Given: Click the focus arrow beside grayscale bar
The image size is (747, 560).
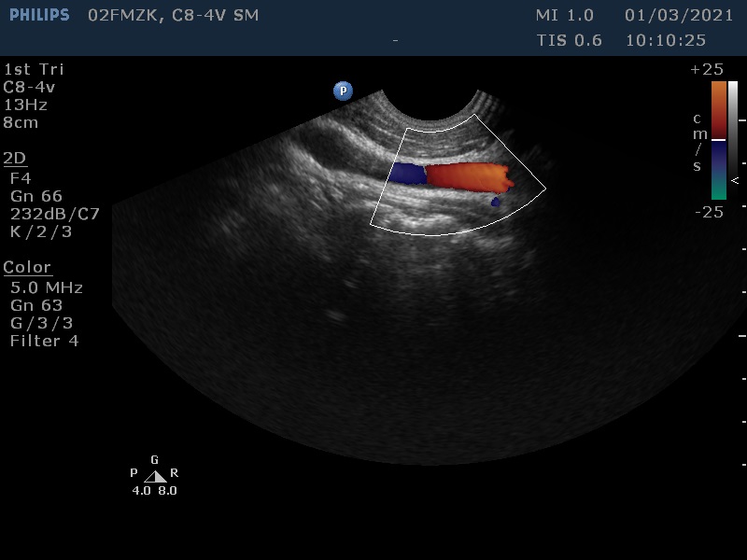Looking at the screenshot, I should pyautogui.click(x=735, y=179).
